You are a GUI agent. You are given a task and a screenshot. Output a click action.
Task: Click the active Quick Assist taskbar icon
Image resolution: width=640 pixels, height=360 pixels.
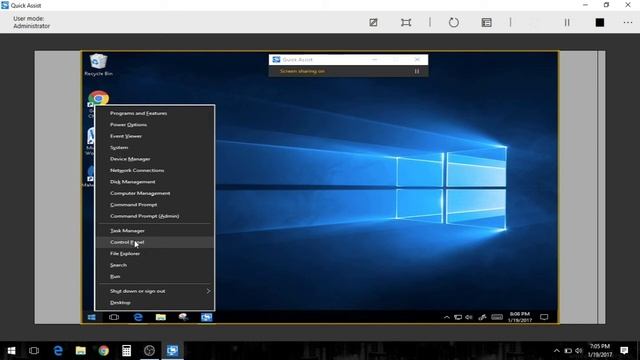pyautogui.click(x=172, y=351)
